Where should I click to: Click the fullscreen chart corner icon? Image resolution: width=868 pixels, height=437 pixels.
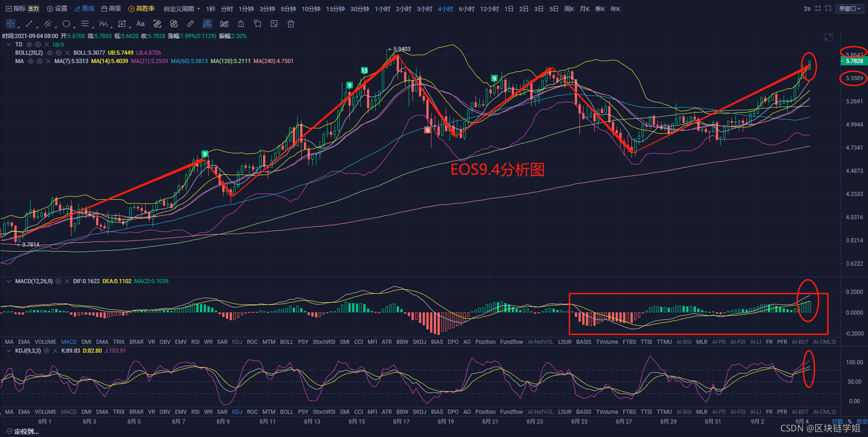[828, 37]
